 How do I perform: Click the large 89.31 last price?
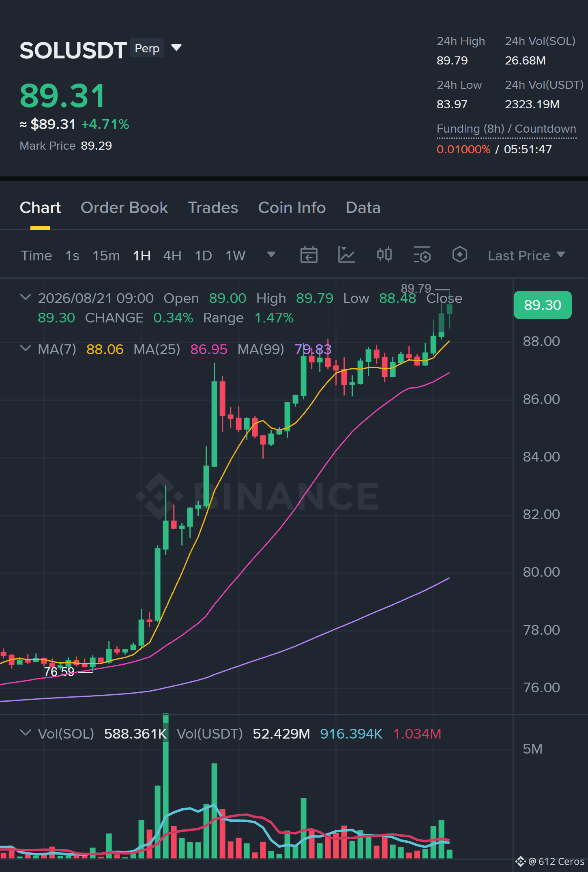pyautogui.click(x=62, y=96)
